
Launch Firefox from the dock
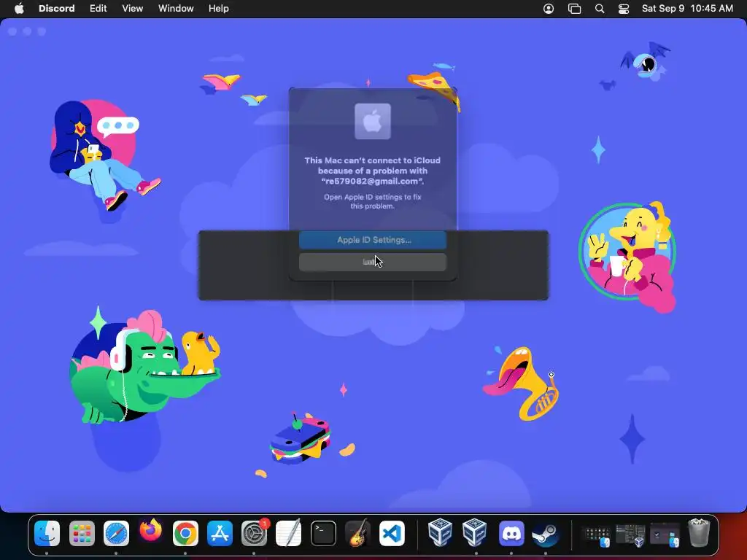pyautogui.click(x=151, y=532)
